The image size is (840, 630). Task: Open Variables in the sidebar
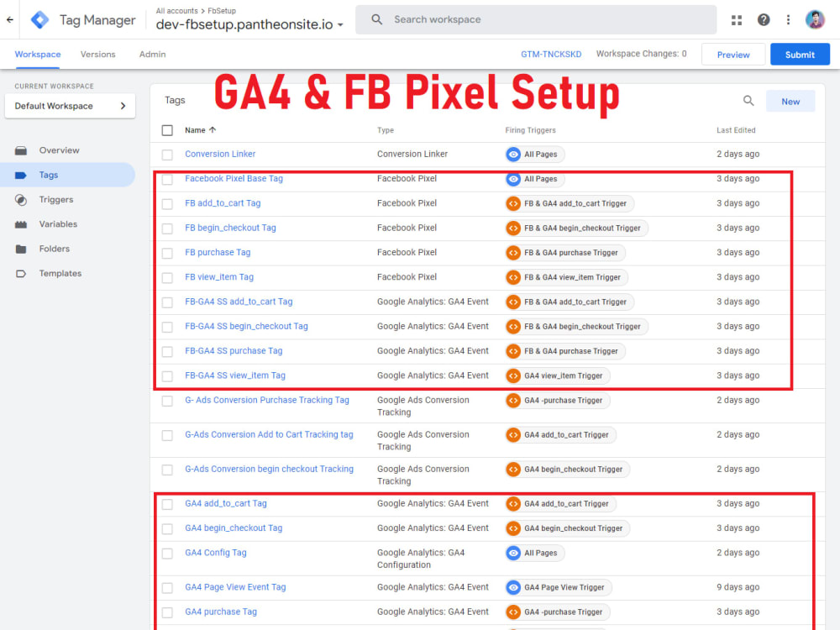[58, 224]
